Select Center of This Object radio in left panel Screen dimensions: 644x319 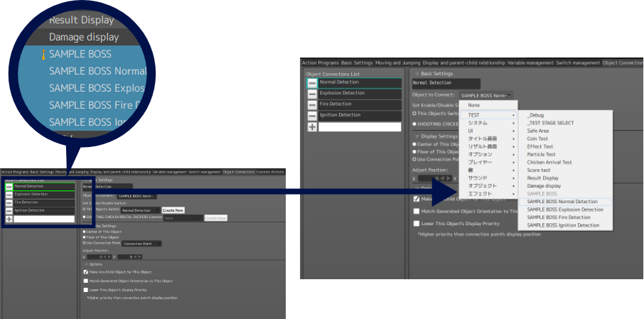[85, 232]
